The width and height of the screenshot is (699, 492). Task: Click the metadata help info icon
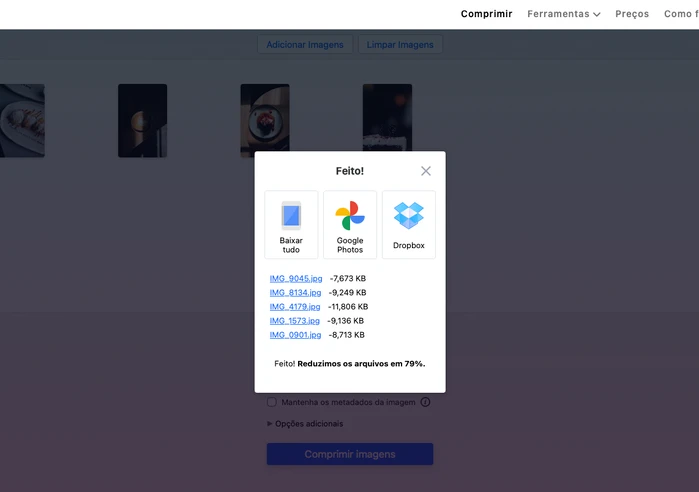[x=425, y=402]
